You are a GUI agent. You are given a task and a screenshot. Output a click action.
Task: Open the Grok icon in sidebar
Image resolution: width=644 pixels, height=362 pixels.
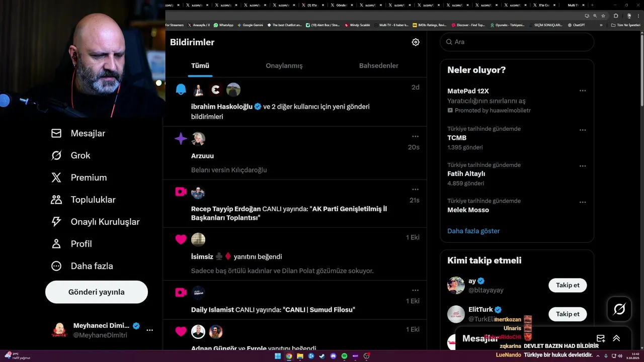point(56,155)
